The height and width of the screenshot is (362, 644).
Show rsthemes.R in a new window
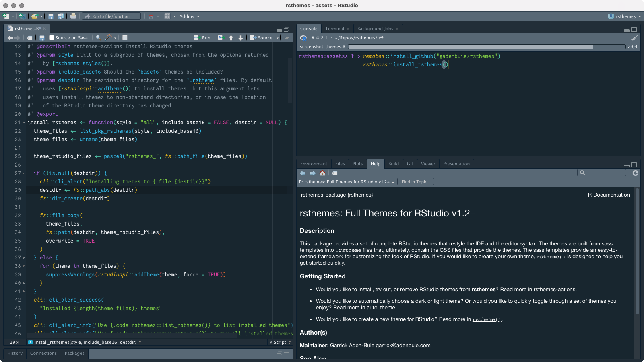pyautogui.click(x=29, y=38)
